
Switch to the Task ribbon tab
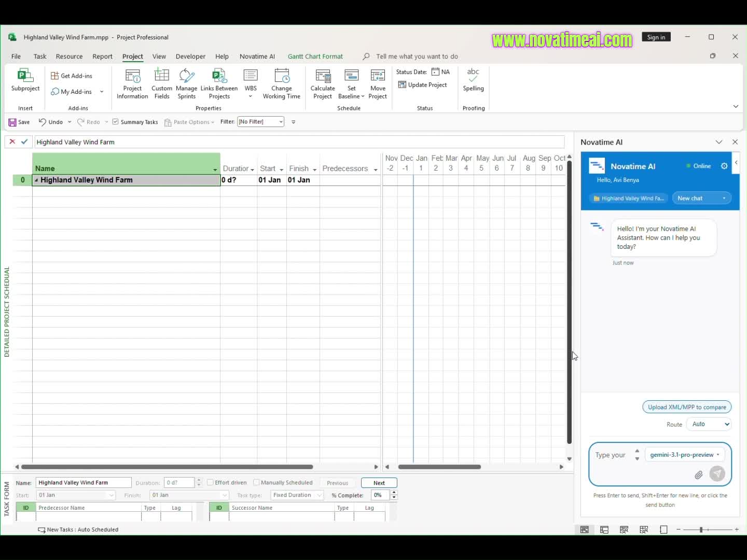[x=40, y=57]
